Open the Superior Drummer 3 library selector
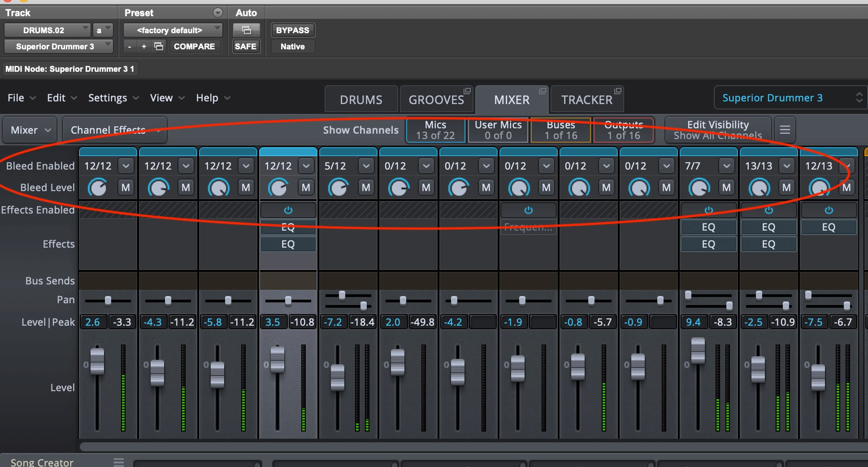The height and width of the screenshot is (467, 868). tap(791, 98)
